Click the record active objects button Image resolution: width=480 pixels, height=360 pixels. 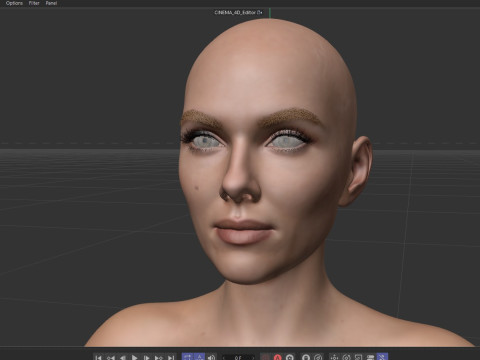(x=265, y=357)
